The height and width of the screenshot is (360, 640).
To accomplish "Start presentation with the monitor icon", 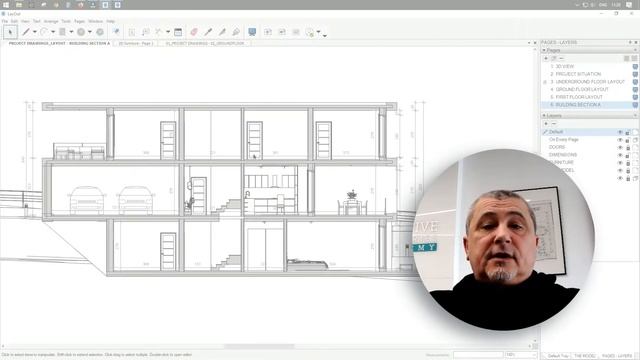I will point(252,32).
